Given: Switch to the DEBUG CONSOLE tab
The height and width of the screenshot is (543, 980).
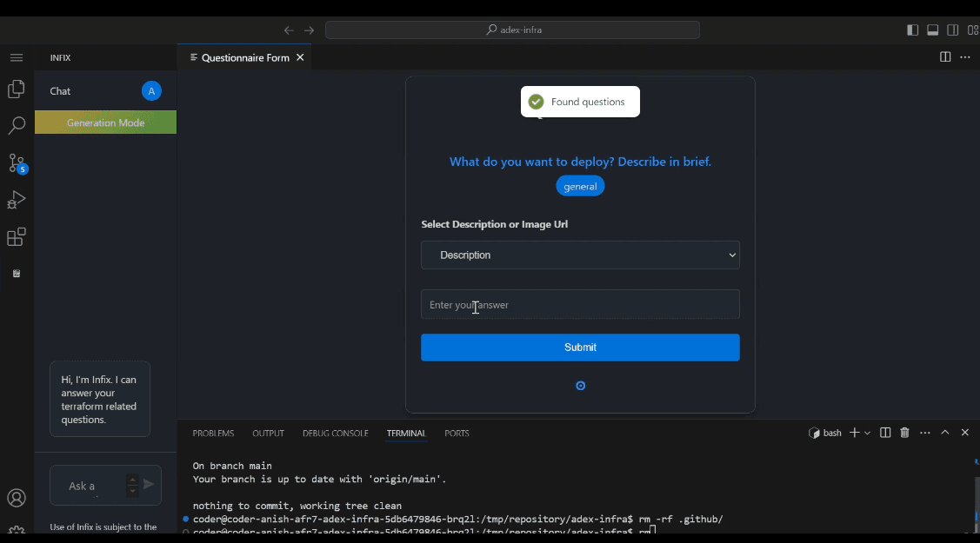Looking at the screenshot, I should click(335, 433).
